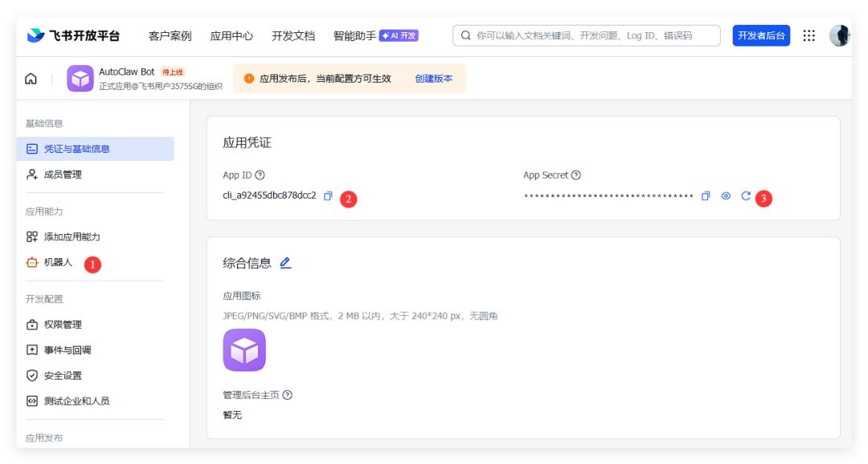Image resolution: width=868 pixels, height=464 pixels.
Task: Click the AutoClaw Bot app name
Action: point(127,72)
